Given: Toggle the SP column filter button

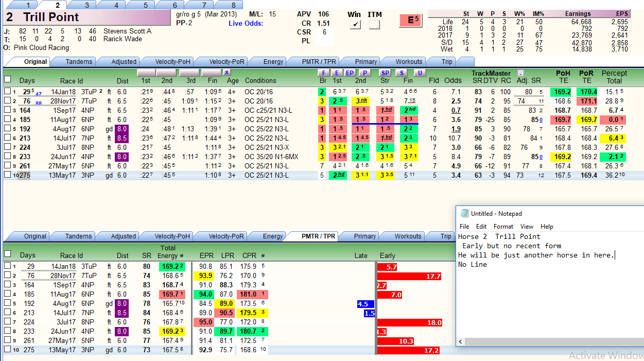Looking at the screenshot, I should (x=386, y=73).
